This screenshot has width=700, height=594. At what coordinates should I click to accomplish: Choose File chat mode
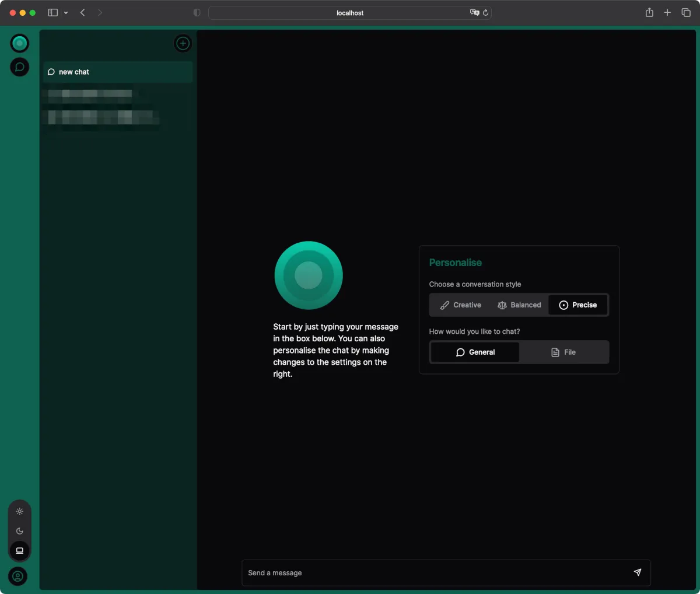[x=563, y=352]
